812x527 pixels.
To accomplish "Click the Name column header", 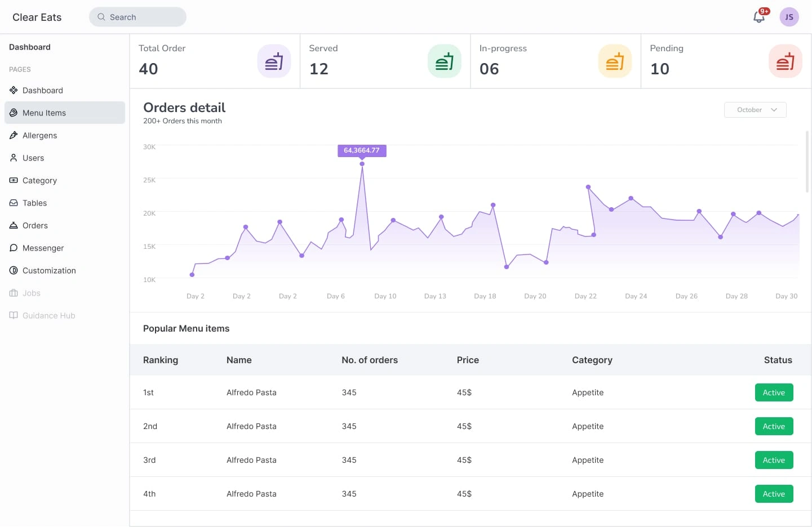I will pyautogui.click(x=239, y=360).
